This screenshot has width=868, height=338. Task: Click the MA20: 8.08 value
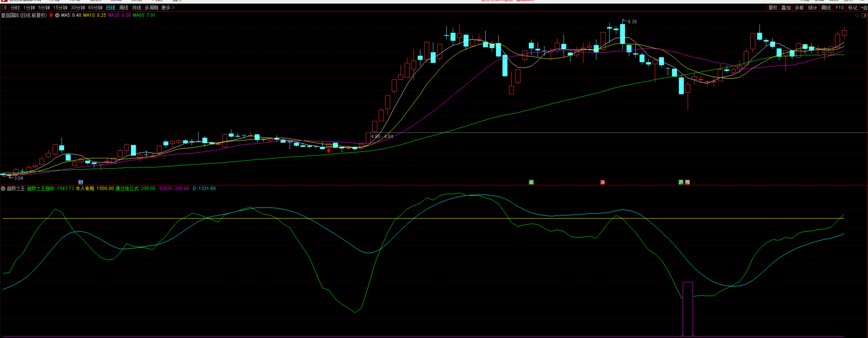(119, 15)
